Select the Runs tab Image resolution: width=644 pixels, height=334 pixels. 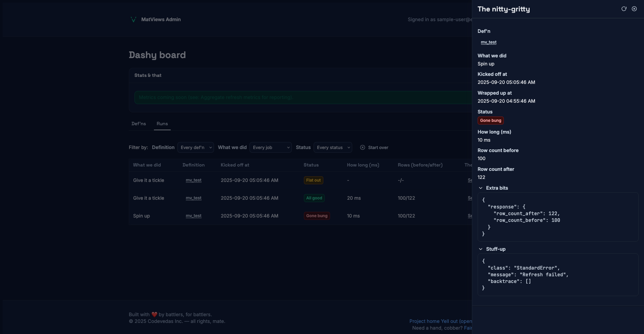[x=162, y=124]
